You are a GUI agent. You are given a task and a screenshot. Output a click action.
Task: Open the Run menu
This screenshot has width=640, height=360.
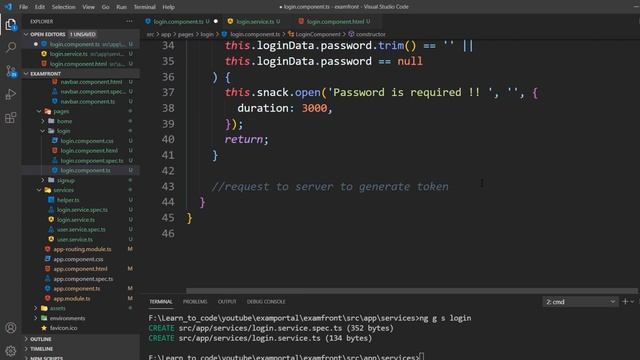pos(121,7)
